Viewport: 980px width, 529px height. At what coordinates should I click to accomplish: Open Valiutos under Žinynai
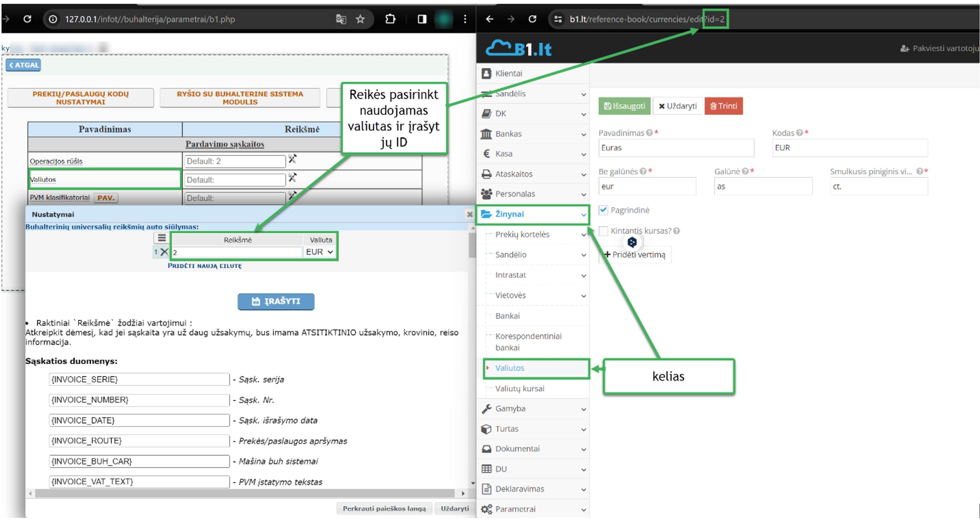[537, 368]
